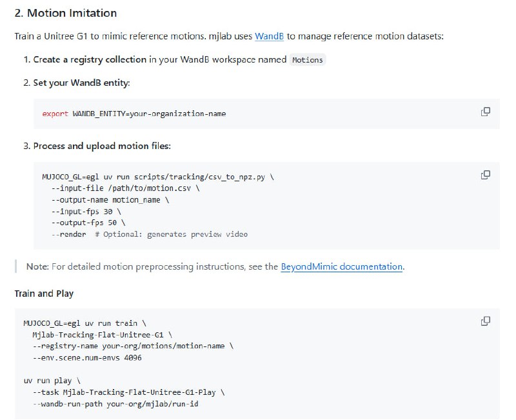The height and width of the screenshot is (420, 516).
Task: Click the --input-fps 30 line
Action: (86, 211)
